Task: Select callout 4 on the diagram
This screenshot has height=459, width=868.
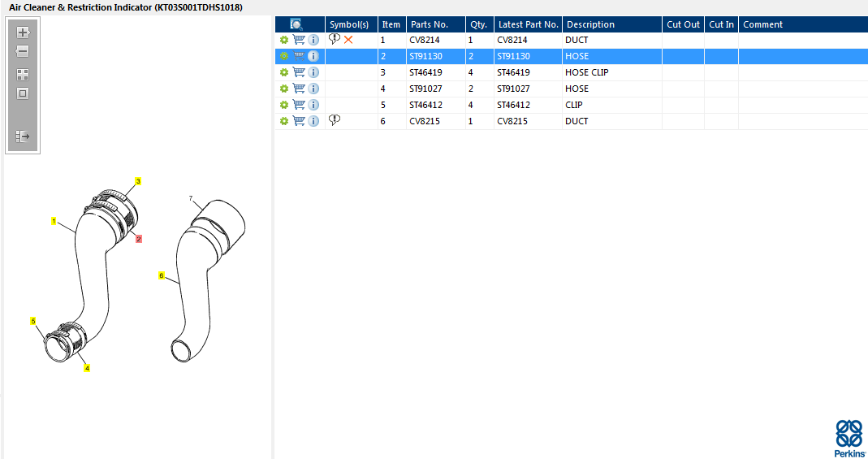Action: pyautogui.click(x=87, y=368)
